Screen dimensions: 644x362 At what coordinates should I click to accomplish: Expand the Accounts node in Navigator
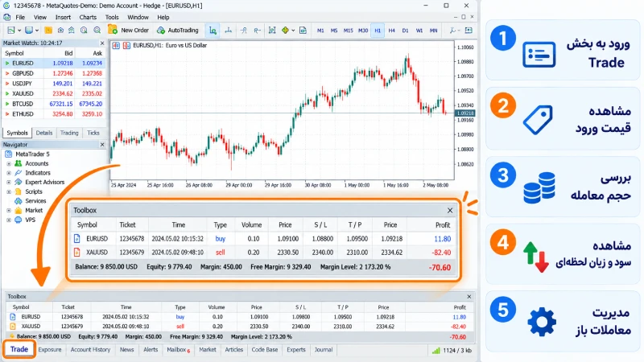point(9,163)
